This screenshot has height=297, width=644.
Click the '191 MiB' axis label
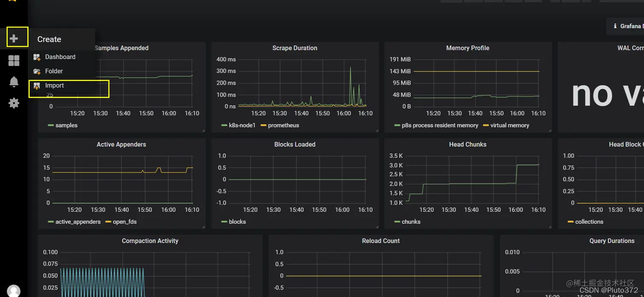tap(400, 59)
